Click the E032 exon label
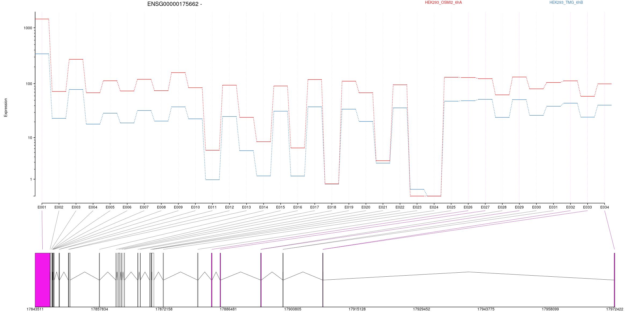The image size is (644, 322). (x=570, y=207)
